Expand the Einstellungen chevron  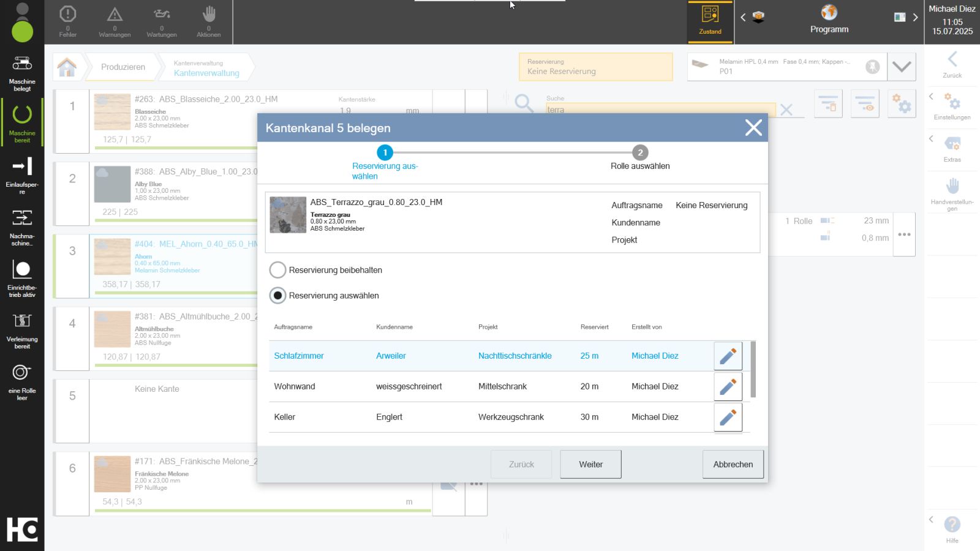[x=931, y=96]
